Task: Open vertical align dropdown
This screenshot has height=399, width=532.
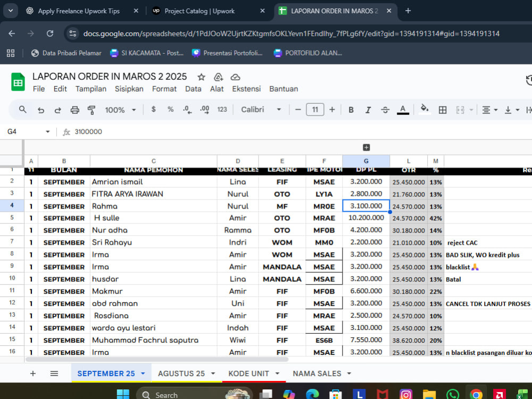Action: click(512, 110)
